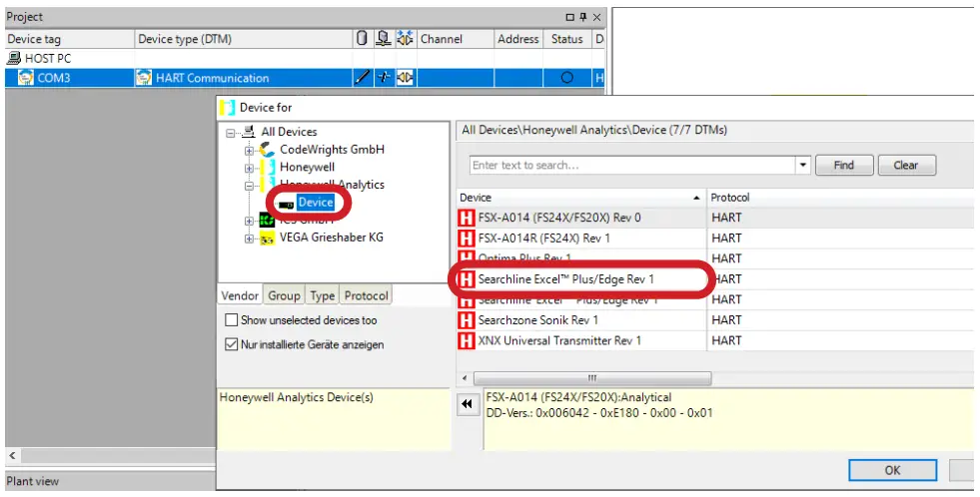Click the Clear button
980x497 pixels.
click(x=906, y=166)
